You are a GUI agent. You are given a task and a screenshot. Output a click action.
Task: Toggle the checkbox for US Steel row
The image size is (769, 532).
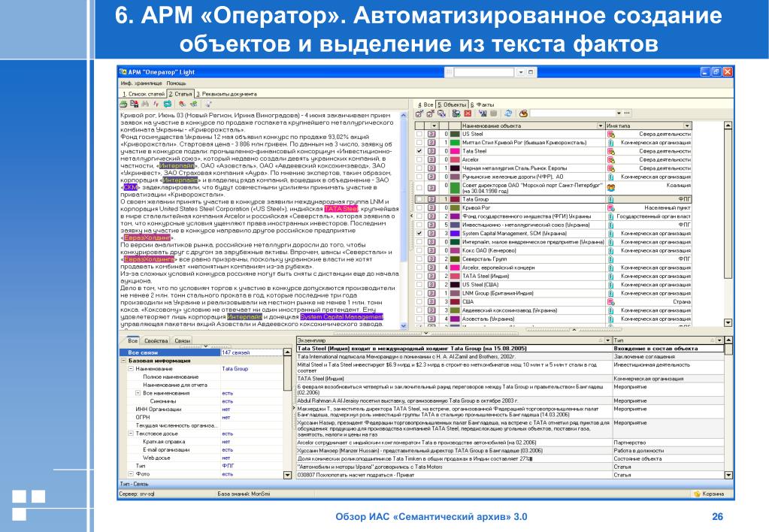419,134
